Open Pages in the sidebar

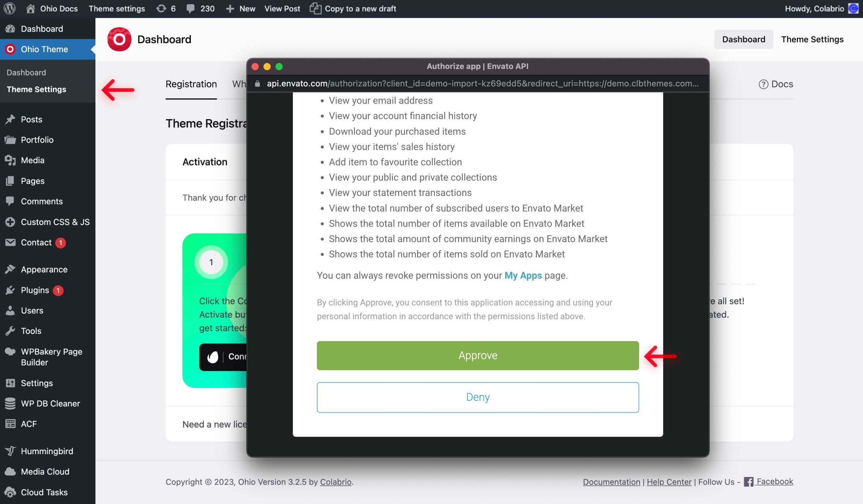pyautogui.click(x=48, y=181)
